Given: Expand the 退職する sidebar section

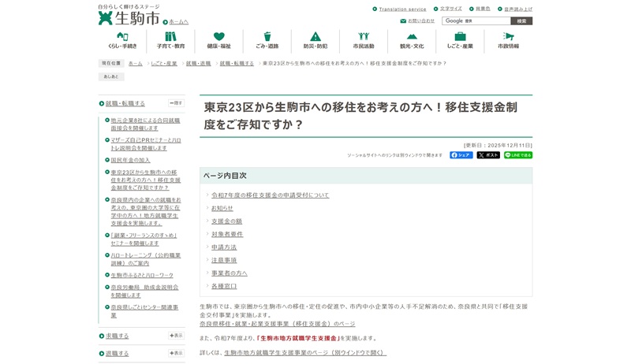Looking at the screenshot, I should [x=176, y=353].
